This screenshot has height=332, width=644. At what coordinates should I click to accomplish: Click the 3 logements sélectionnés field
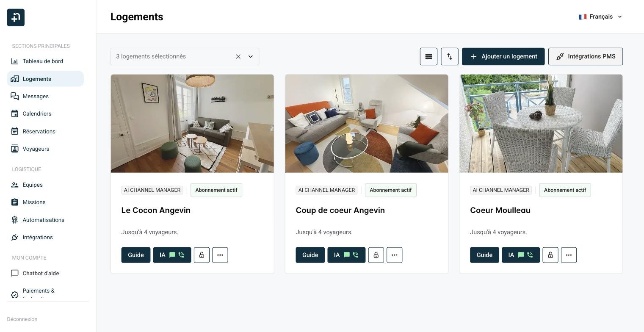[185, 56]
